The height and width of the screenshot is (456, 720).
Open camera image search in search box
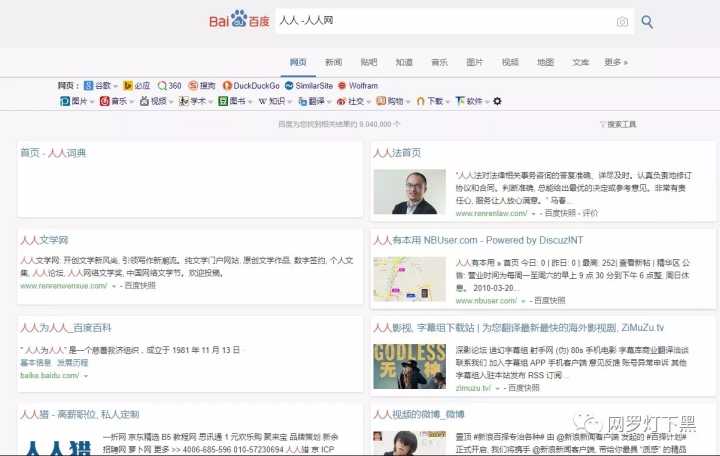622,22
